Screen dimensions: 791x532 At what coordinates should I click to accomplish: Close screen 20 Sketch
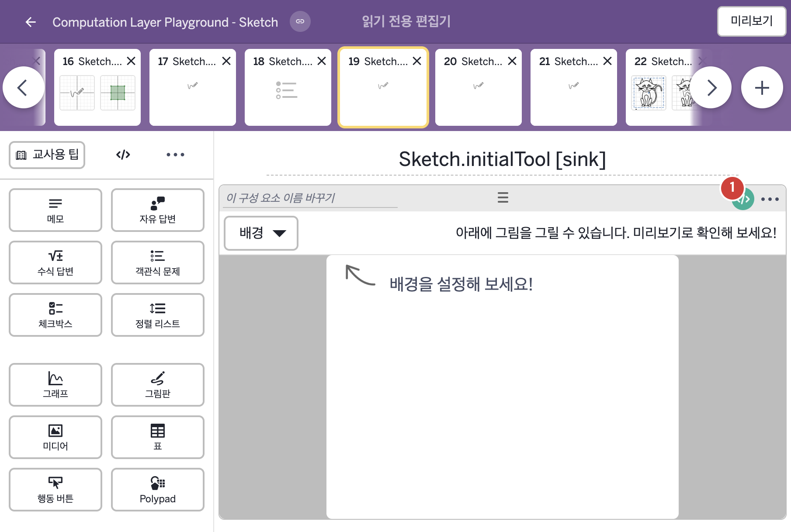point(512,61)
